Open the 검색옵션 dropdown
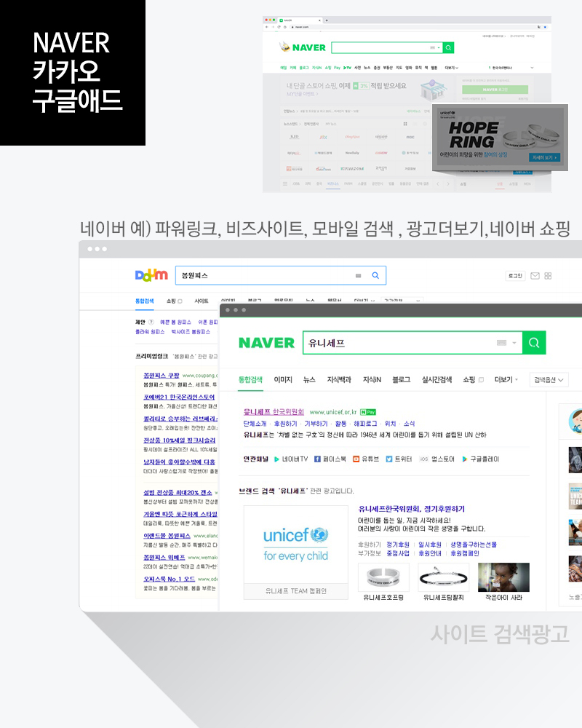The width and height of the screenshot is (582, 728). tap(549, 380)
